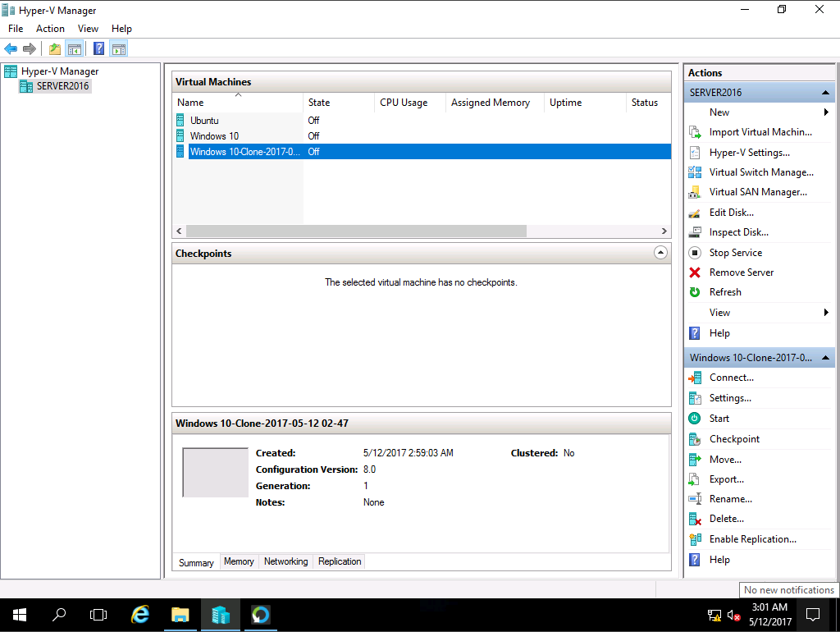Click the horizontal scrollbar thumb in VM list
Image resolution: width=840 pixels, height=632 pixels.
[356, 231]
